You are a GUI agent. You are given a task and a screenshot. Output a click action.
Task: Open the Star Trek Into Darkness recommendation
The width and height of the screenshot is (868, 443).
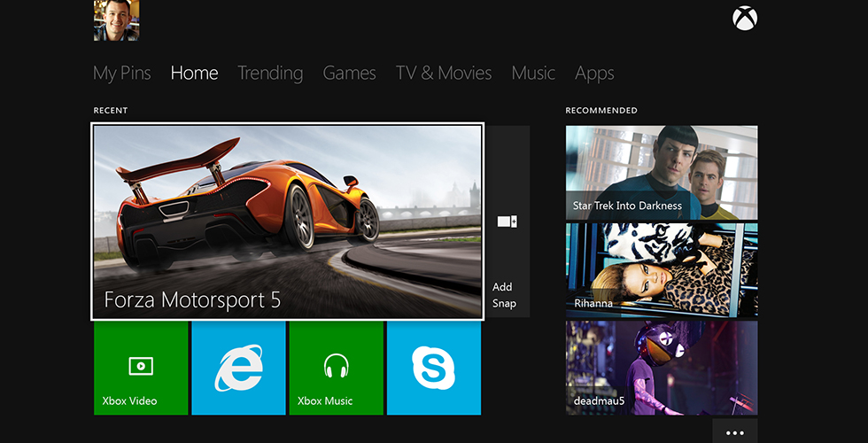[x=662, y=173]
